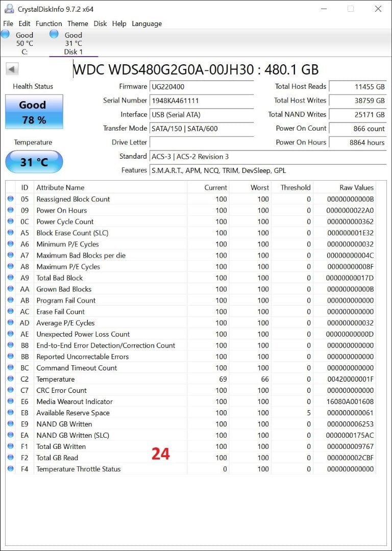Click status dot for Maximum P/E Cycles
The width and height of the screenshot is (392, 551).
click(x=11, y=266)
